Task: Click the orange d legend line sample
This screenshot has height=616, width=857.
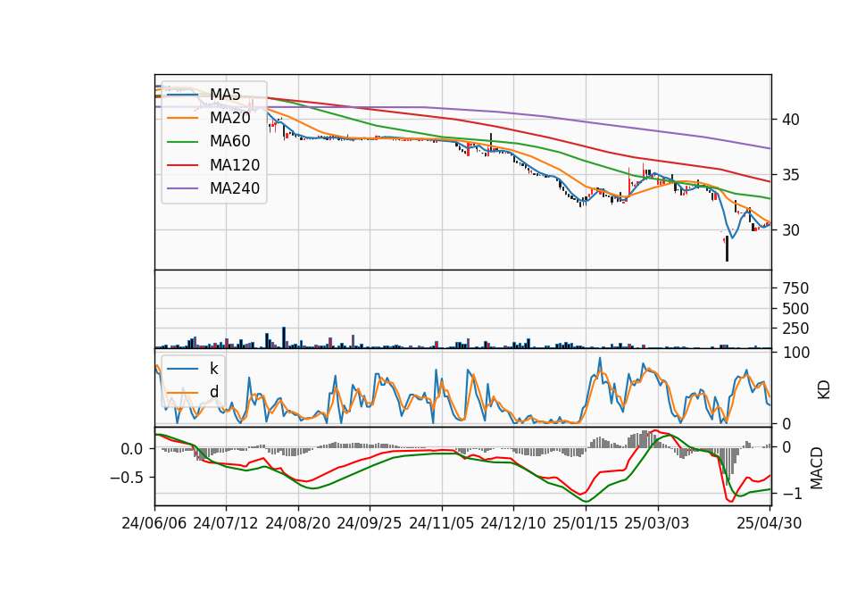Action: point(182,392)
